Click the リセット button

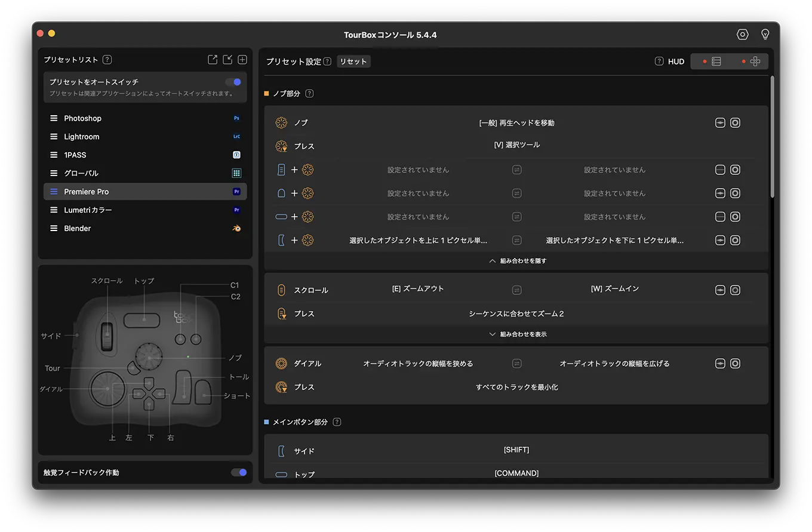point(353,61)
